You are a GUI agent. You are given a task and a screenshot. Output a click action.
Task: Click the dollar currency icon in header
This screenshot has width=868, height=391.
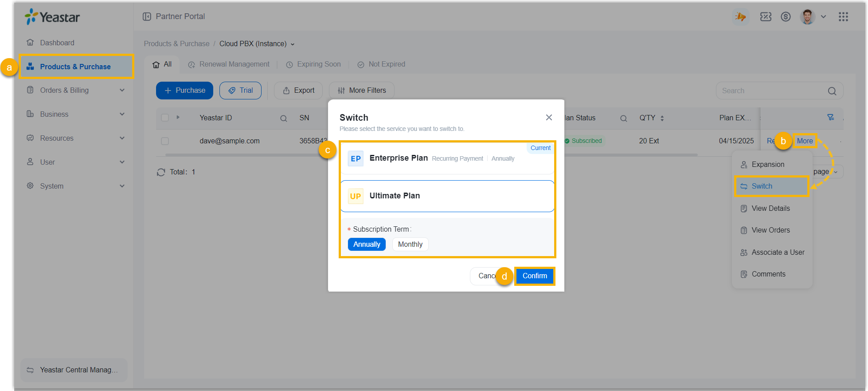point(786,17)
